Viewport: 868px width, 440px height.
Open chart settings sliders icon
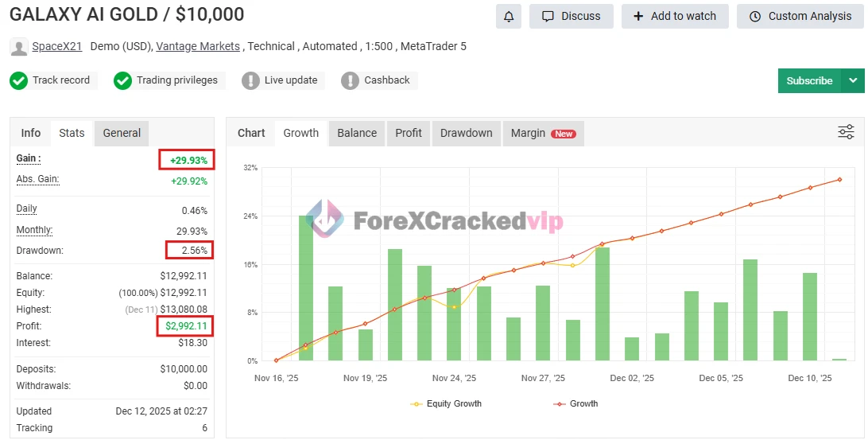(x=846, y=132)
